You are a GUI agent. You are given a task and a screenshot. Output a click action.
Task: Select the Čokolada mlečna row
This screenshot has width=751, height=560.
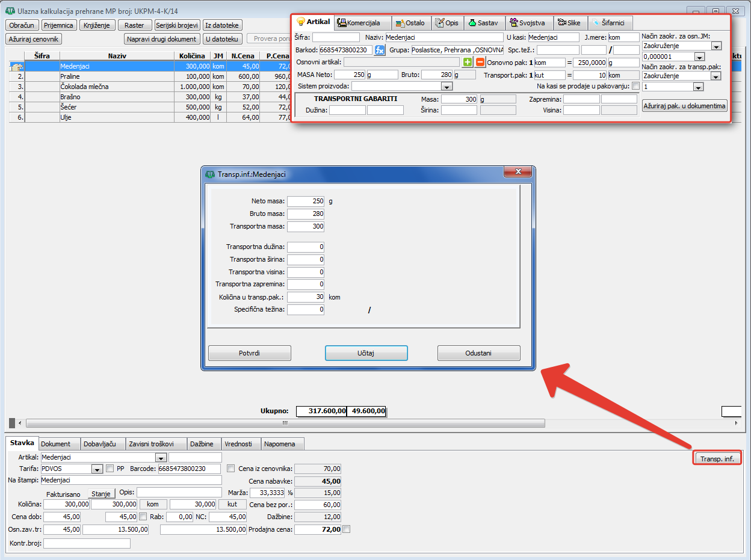(x=117, y=87)
